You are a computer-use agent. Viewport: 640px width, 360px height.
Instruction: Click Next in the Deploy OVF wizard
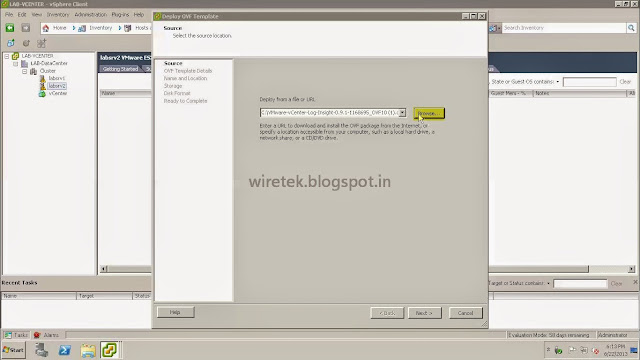(424, 313)
